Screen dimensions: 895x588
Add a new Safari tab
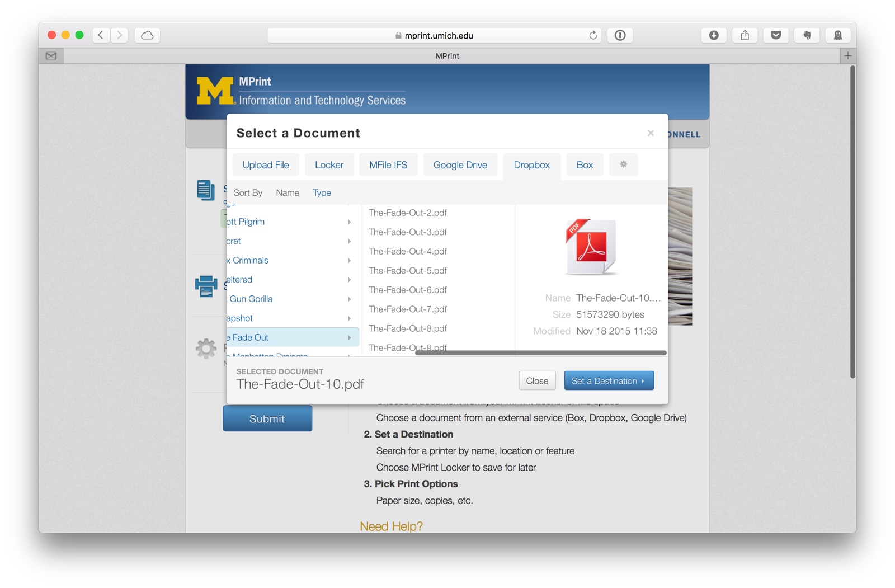pos(847,56)
